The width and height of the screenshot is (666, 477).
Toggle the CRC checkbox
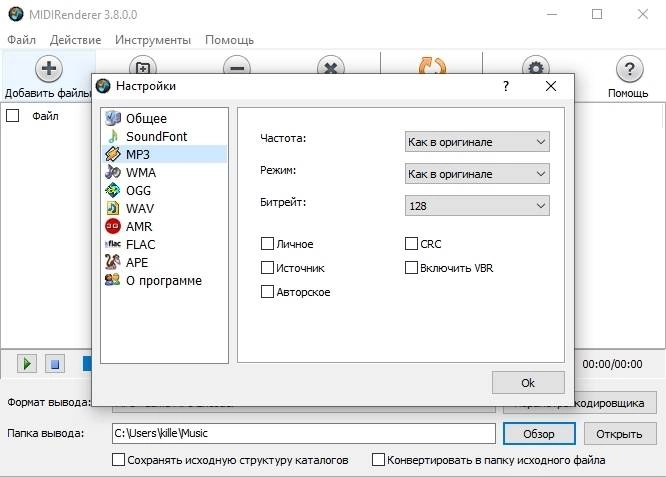coord(411,244)
